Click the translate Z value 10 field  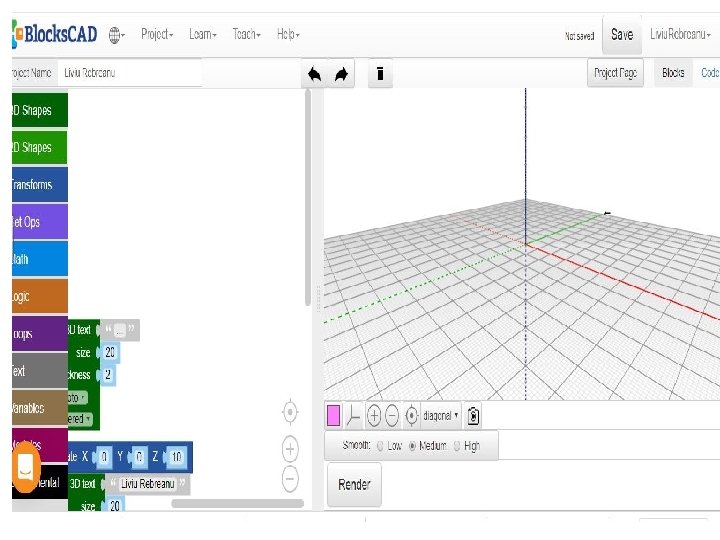pyautogui.click(x=176, y=457)
